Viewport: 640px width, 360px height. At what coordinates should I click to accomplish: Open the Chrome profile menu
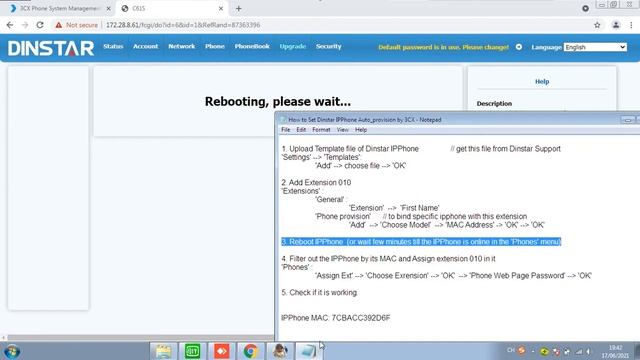coord(616,25)
